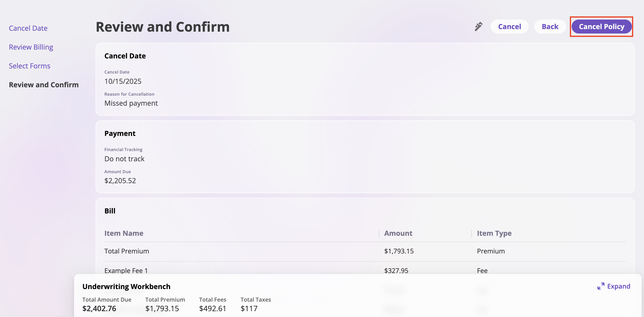Sort by the Item Name column header
This screenshot has width=644, height=317.
click(x=124, y=233)
